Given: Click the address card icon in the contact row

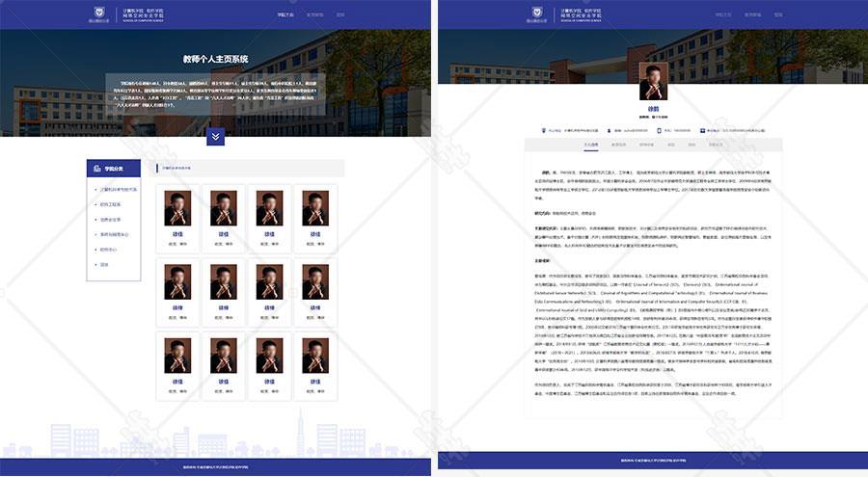Looking at the screenshot, I should (x=701, y=130).
